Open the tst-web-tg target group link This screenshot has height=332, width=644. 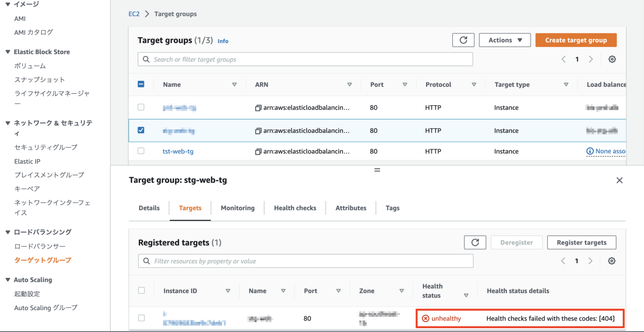(178, 151)
